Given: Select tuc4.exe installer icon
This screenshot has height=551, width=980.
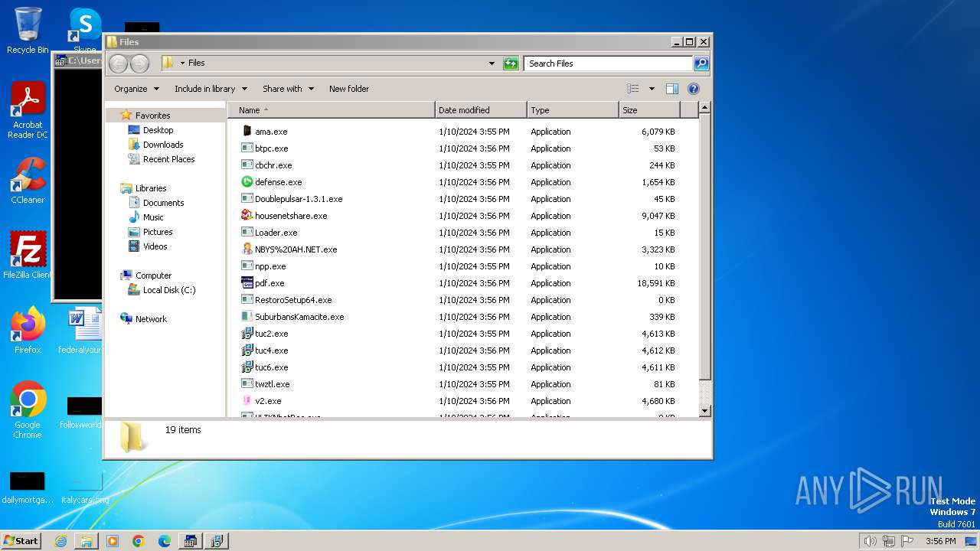Looking at the screenshot, I should 247,350.
